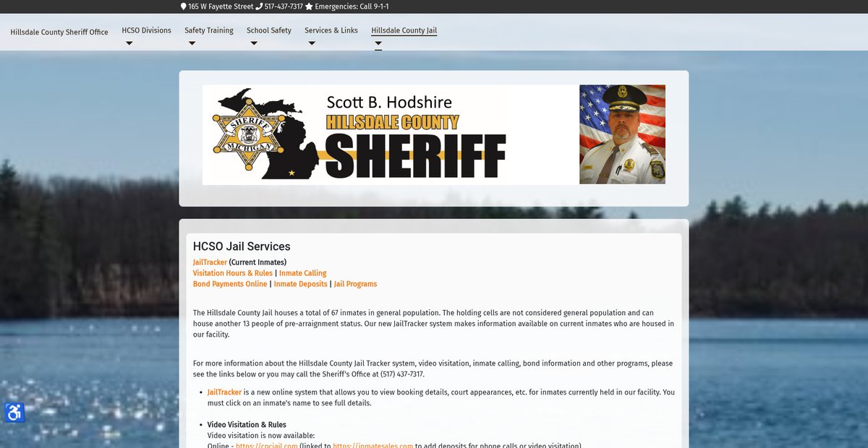
Task: Open Visitation Hours & Rules link
Action: 232,273
